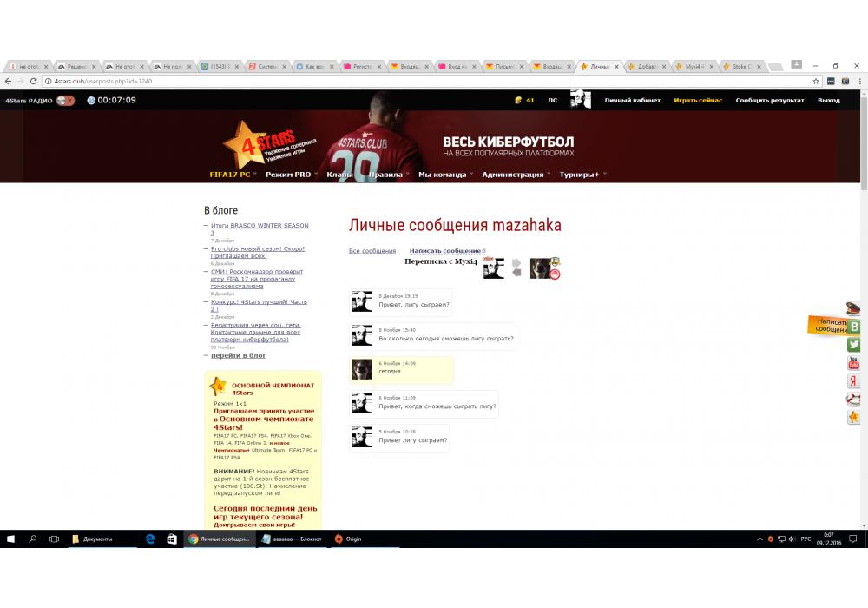Click the YouTube icon in side social bar
The width and height of the screenshot is (868, 608).
point(854,363)
